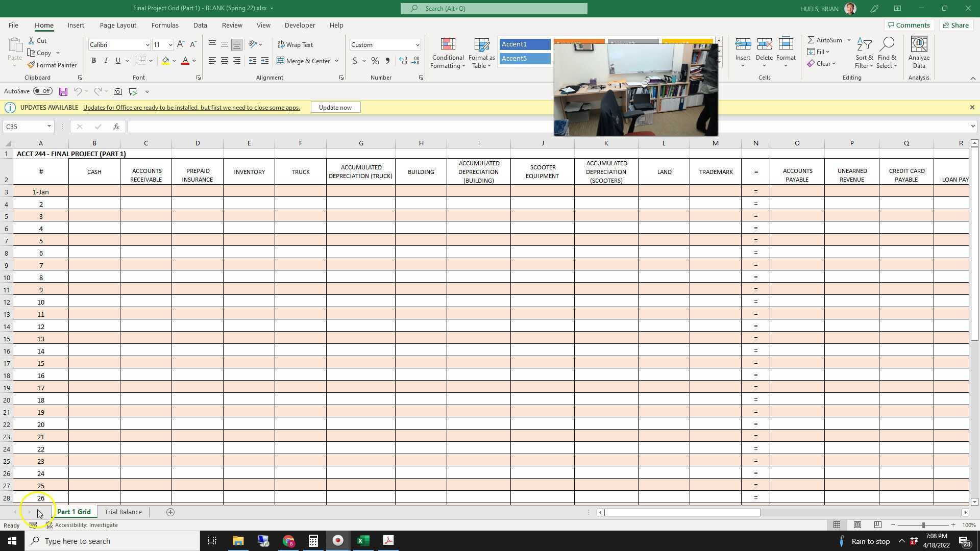Open the font name dropdown
The image size is (980, 551).
coord(147,45)
